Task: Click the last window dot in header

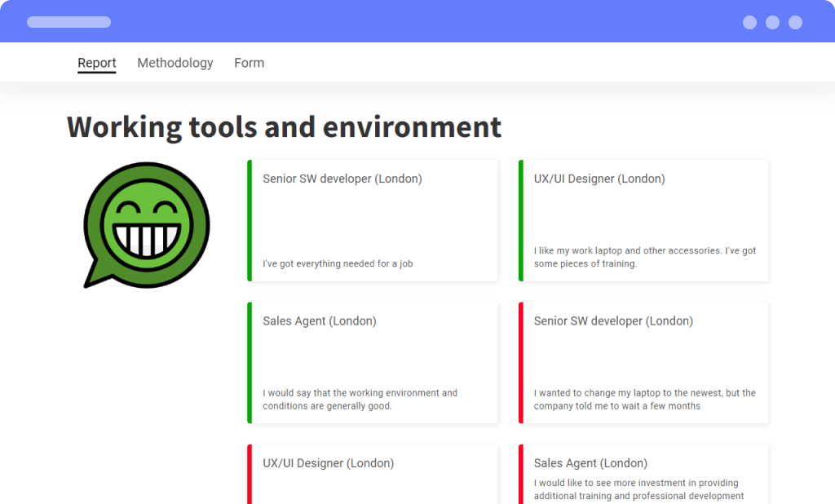Action: coord(796,22)
